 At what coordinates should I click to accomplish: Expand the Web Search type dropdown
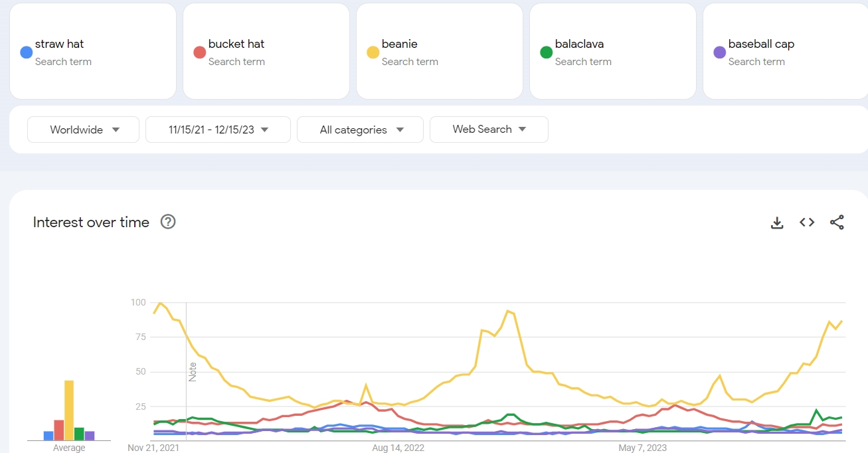[x=489, y=130]
